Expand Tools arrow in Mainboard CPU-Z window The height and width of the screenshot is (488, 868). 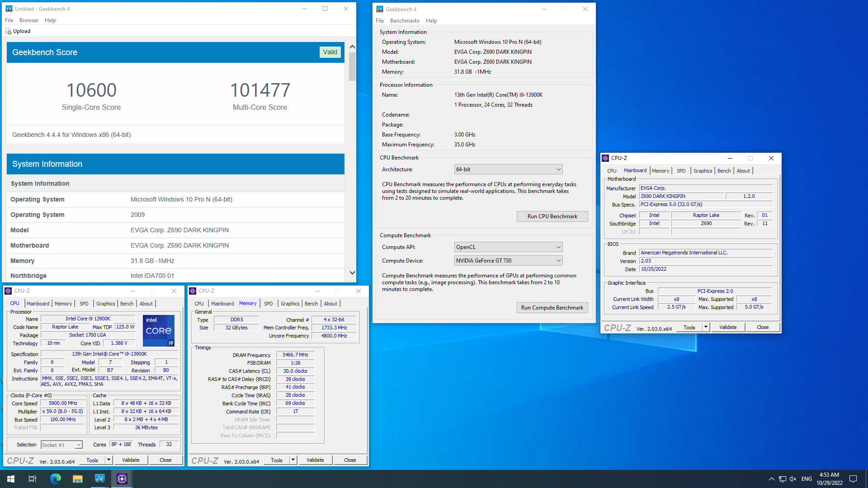pyautogui.click(x=706, y=327)
